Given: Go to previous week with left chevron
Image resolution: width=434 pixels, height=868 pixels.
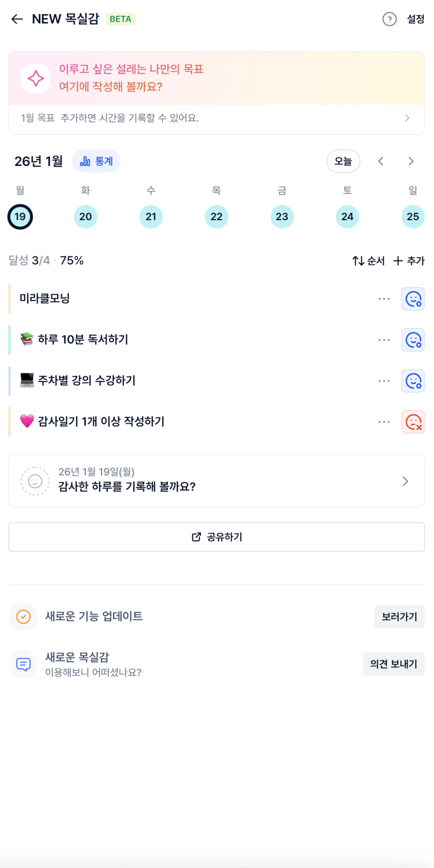Looking at the screenshot, I should [x=381, y=161].
